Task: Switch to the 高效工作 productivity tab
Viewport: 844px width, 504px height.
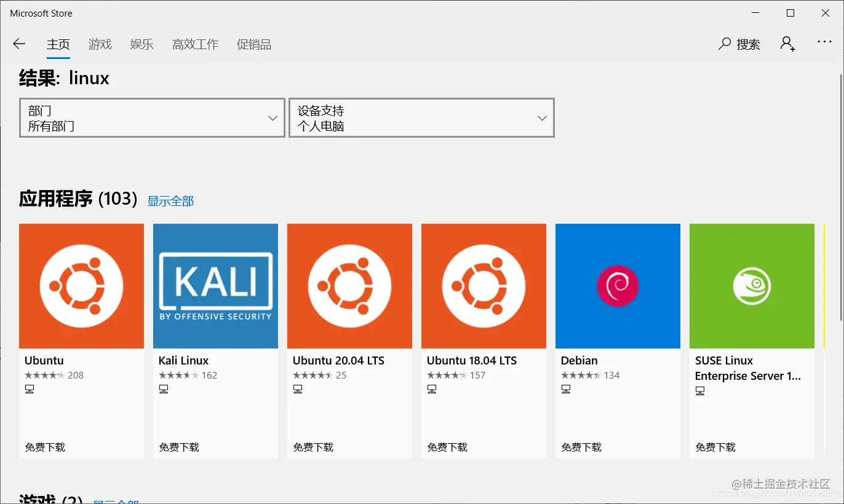Action: coord(196,44)
